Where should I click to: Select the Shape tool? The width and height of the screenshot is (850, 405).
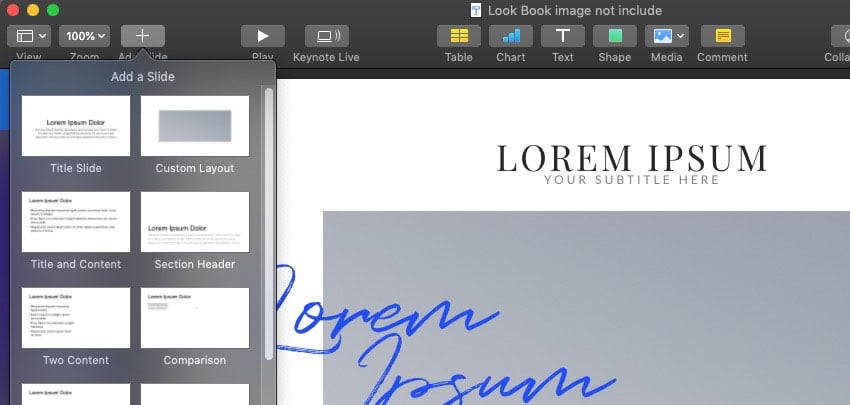[x=614, y=36]
